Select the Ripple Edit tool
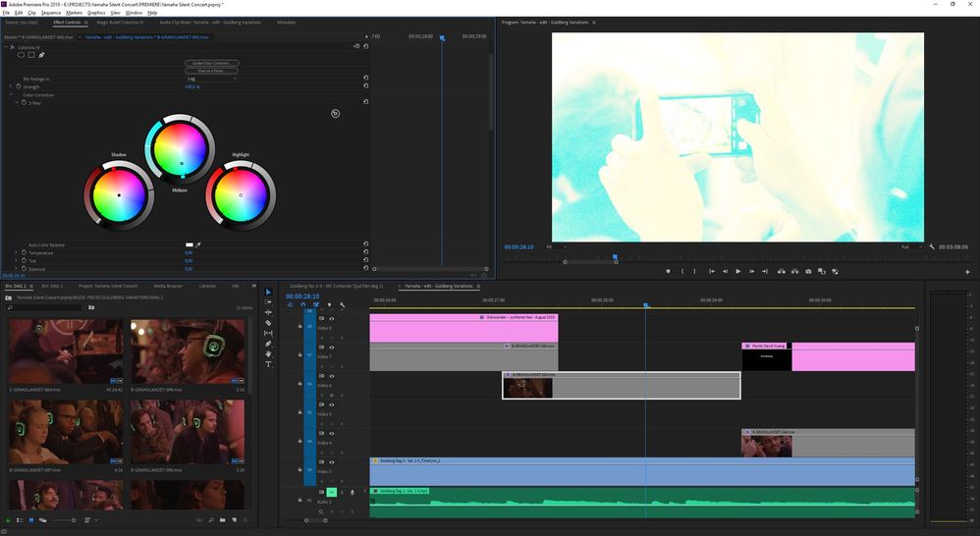The height and width of the screenshot is (536, 980). [x=268, y=312]
